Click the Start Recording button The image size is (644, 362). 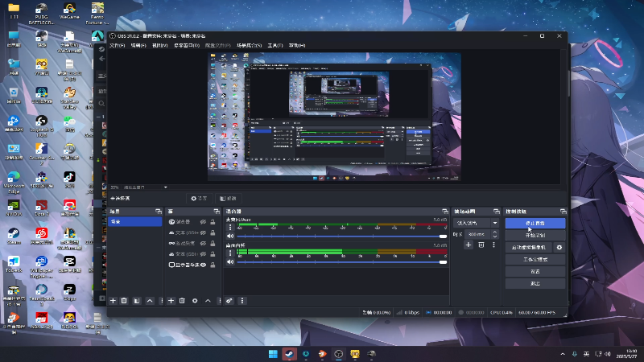535,235
